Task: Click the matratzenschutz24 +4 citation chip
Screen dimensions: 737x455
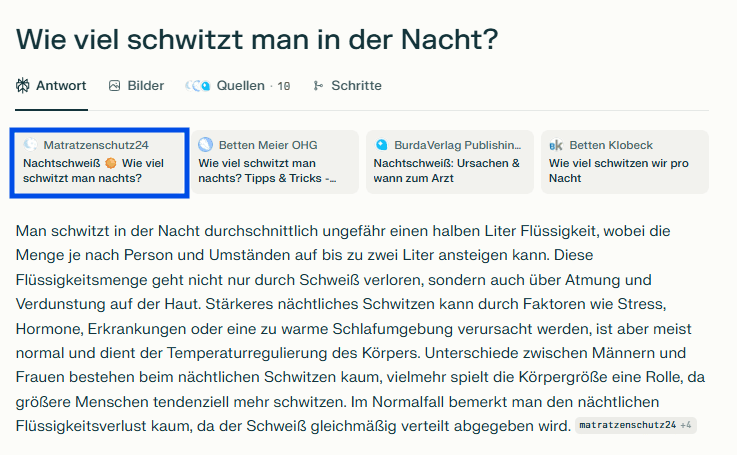Action: click(x=635, y=425)
